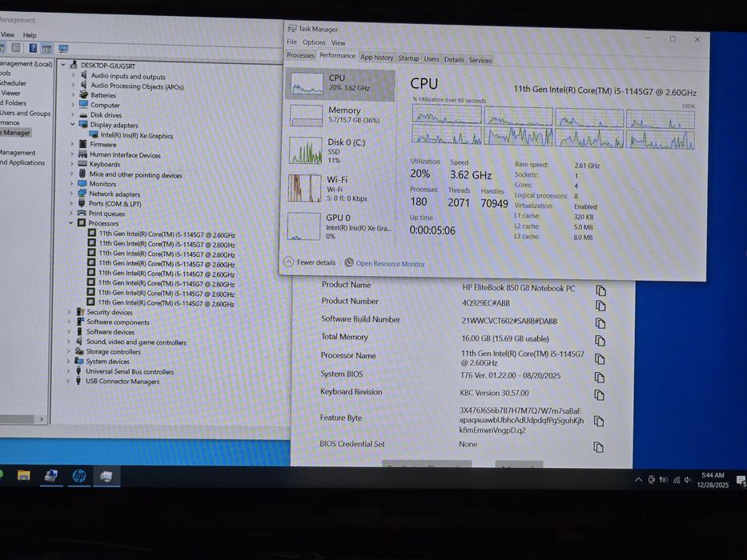Collapse the Processors node
Screen dimensions: 747x560
click(x=71, y=222)
